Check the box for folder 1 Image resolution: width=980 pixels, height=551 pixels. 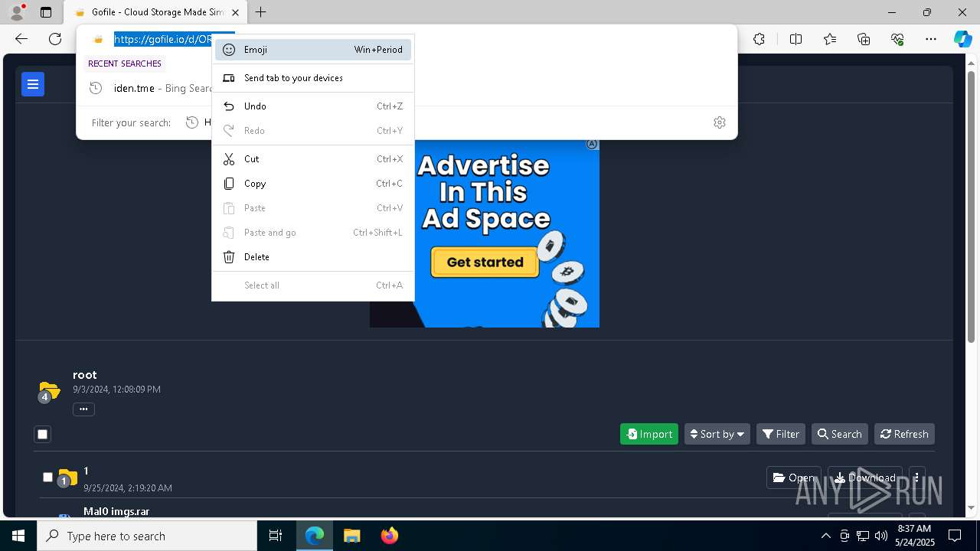47,477
